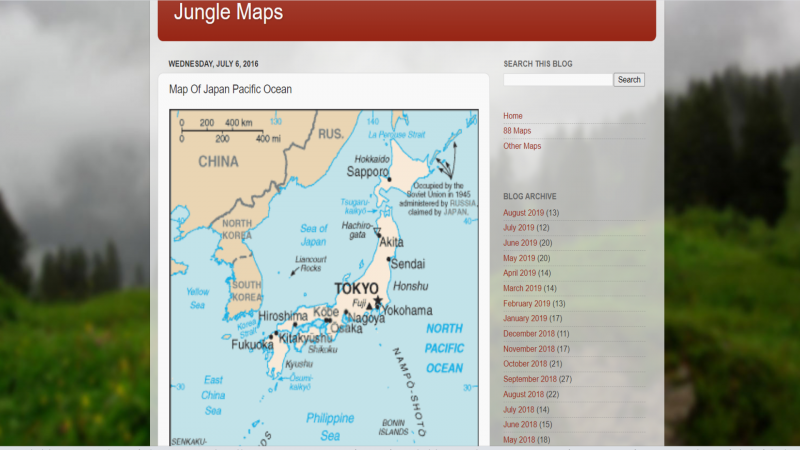This screenshot has width=800, height=450.
Task: View April 2019 archived posts
Action: pyautogui.click(x=519, y=273)
